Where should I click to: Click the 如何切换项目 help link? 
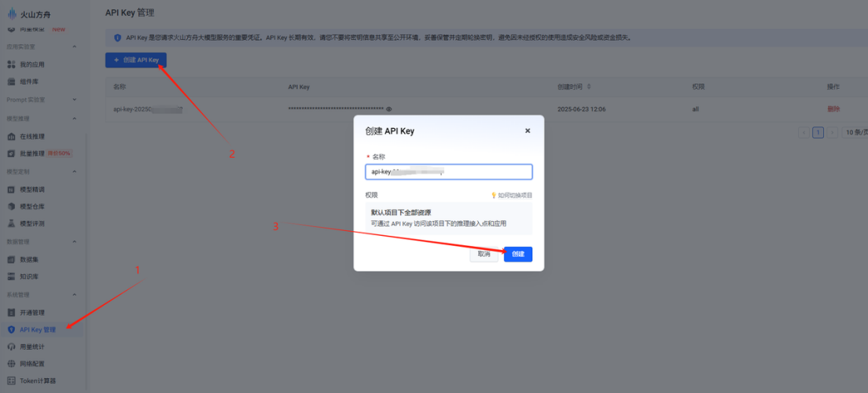(x=512, y=195)
